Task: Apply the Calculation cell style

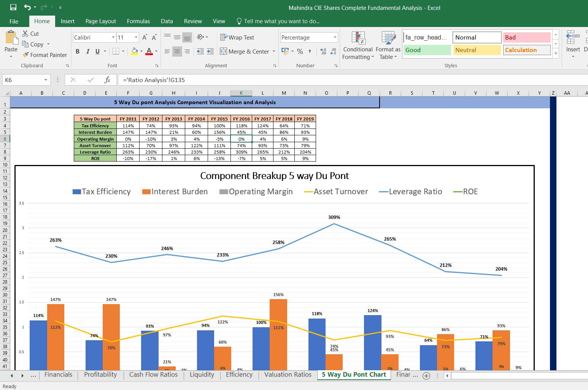Action: [527, 50]
